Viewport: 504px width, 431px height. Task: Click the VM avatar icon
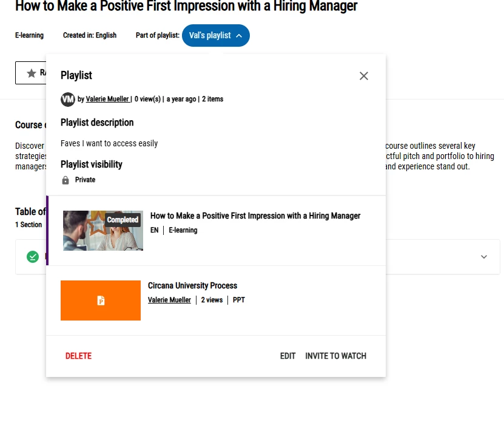[x=67, y=99]
